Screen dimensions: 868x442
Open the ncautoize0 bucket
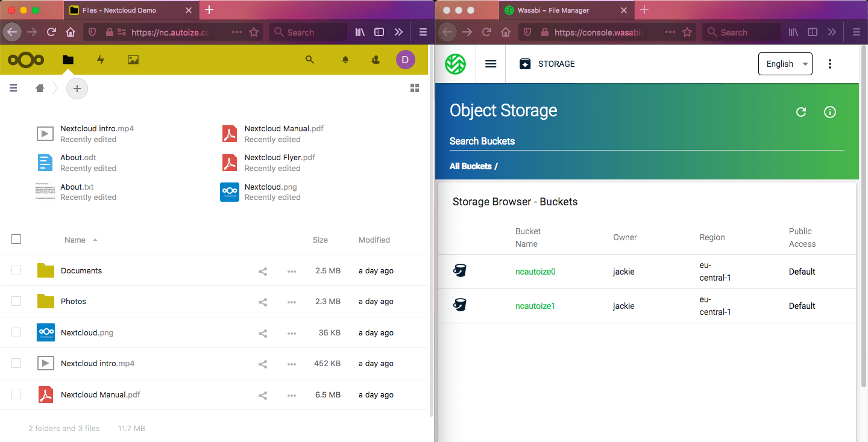point(535,272)
